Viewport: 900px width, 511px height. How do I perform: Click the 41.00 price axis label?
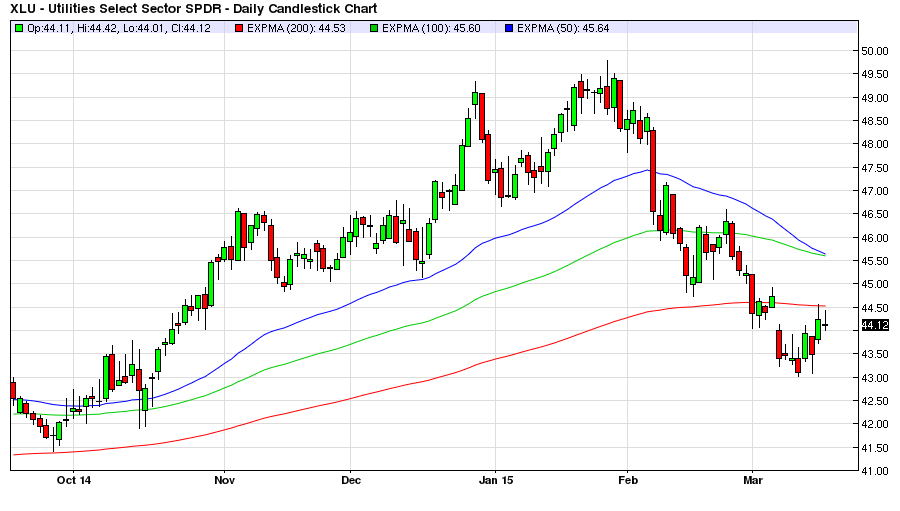point(875,471)
